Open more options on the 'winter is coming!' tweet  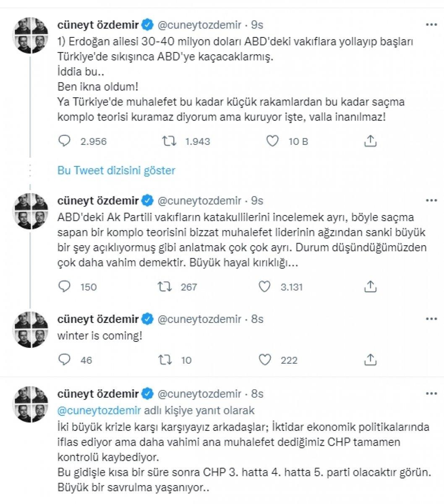pos(431,319)
